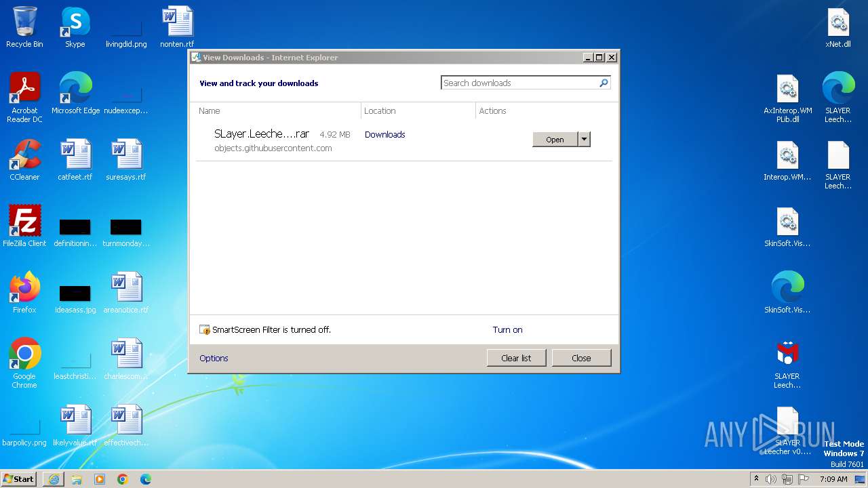
Task: Open Internet Explorer from the taskbar
Action: click(x=54, y=479)
